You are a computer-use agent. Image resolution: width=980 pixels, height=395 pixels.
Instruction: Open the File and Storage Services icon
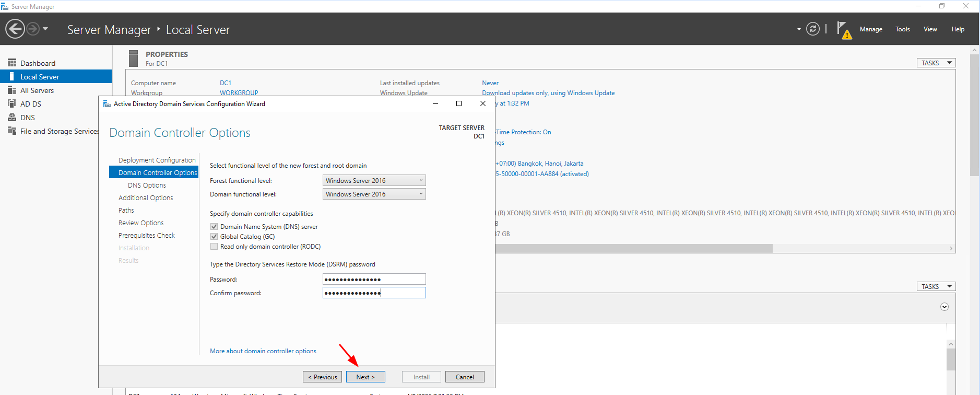click(x=12, y=131)
